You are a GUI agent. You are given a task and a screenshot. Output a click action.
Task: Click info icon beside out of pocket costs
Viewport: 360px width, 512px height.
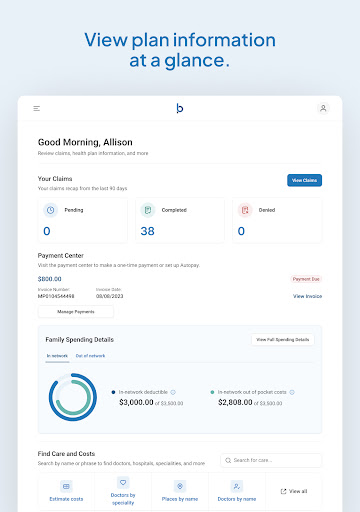(292, 392)
